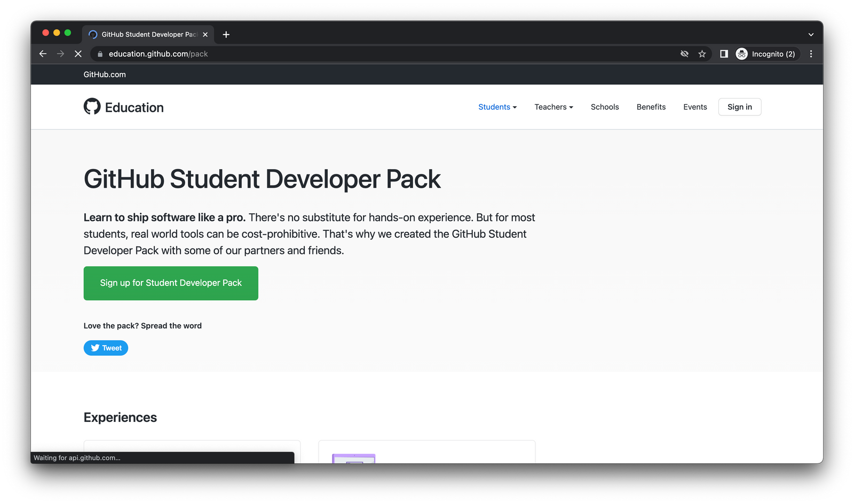Select the GitHub Student Developer Pack tab
The height and width of the screenshot is (504, 854).
[148, 34]
